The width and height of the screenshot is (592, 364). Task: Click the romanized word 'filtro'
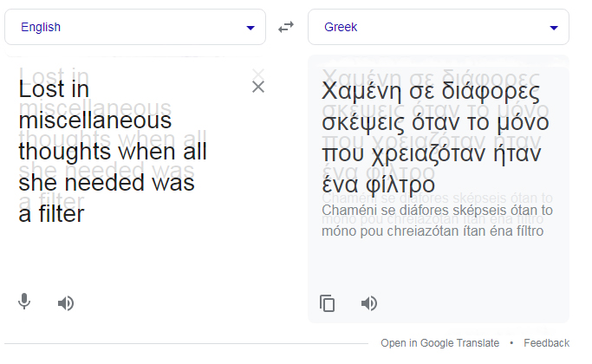click(x=525, y=231)
